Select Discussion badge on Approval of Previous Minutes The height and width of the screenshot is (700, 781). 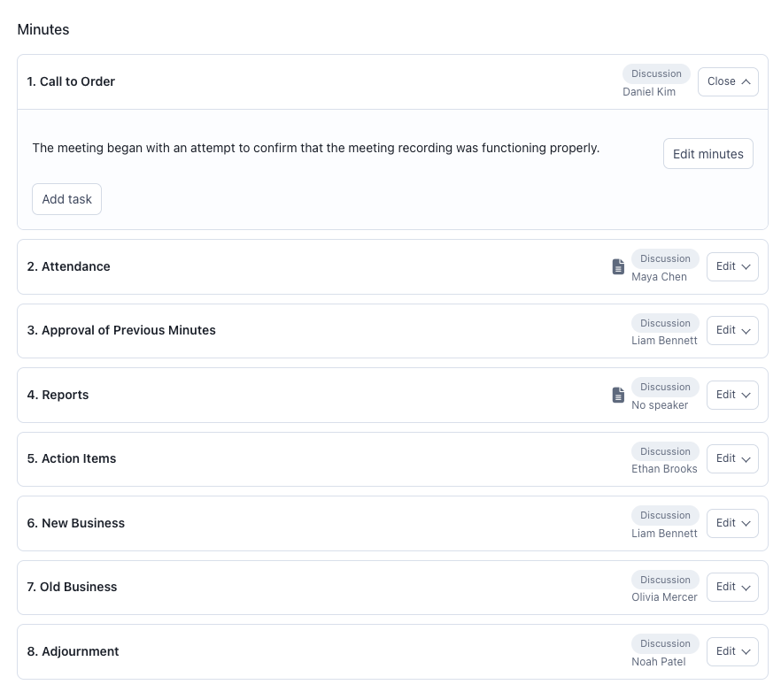point(665,323)
